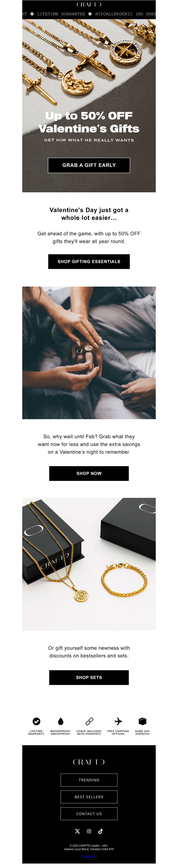Click the Waterproof droplet icon
178x868 pixels.
click(x=61, y=721)
